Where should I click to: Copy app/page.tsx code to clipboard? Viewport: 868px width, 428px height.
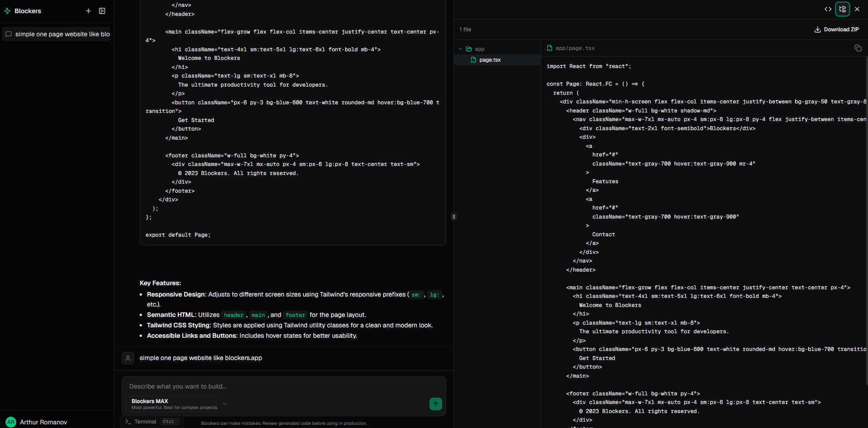click(858, 48)
